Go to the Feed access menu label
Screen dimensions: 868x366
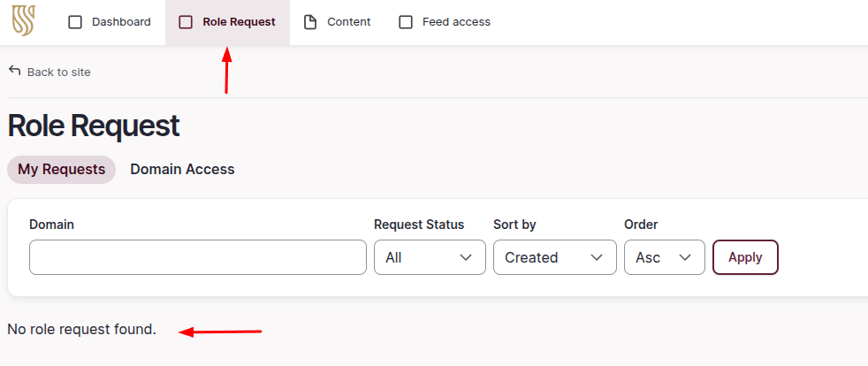click(x=456, y=22)
